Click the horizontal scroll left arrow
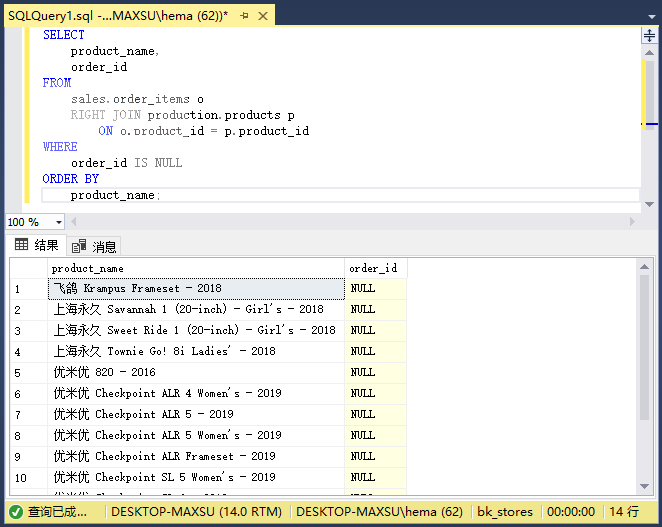The width and height of the screenshot is (662, 527). coord(74,222)
